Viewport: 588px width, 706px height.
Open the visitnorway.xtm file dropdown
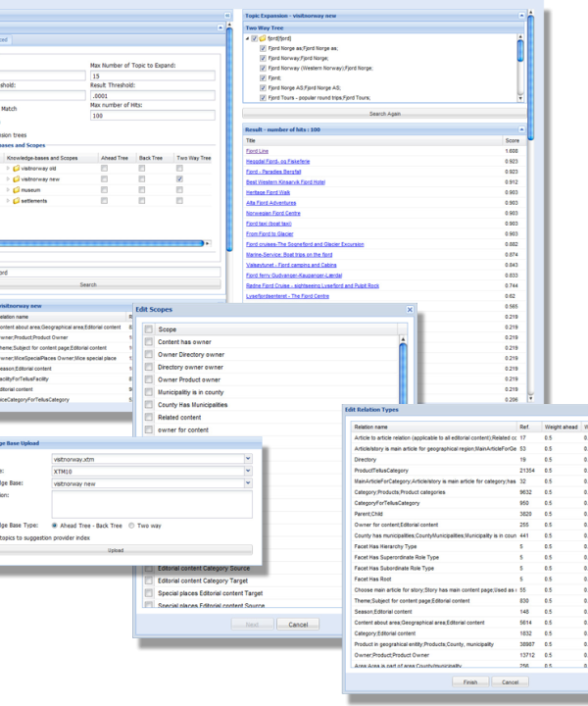pyautogui.click(x=247, y=458)
